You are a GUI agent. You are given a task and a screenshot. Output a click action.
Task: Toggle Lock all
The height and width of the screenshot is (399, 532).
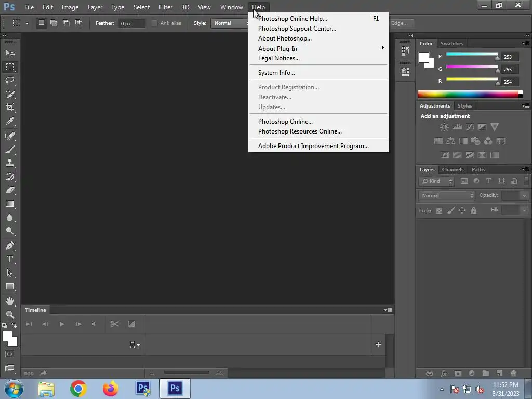(x=474, y=211)
